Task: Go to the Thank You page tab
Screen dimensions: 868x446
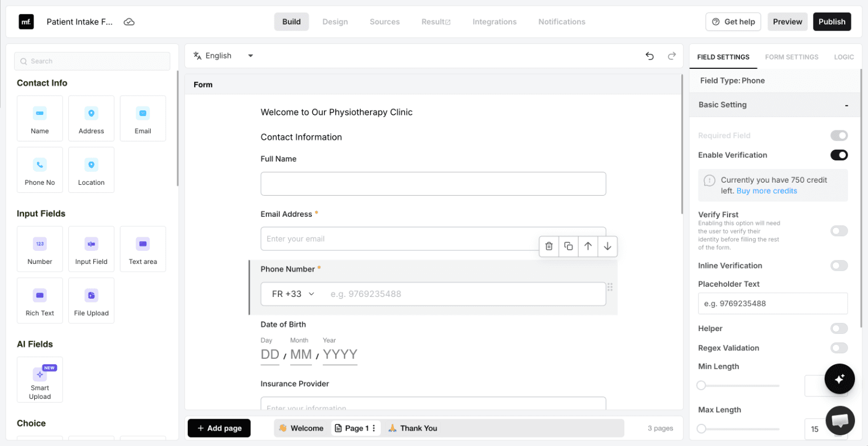Action: pos(413,428)
